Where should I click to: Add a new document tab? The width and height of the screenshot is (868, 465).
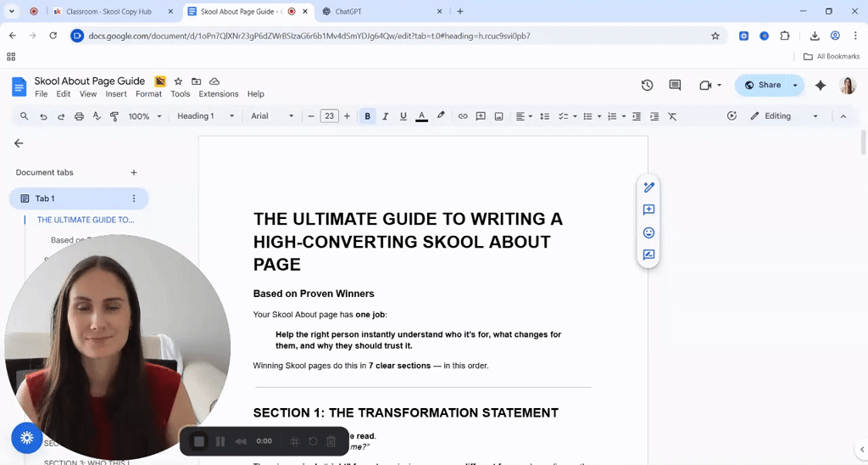click(x=133, y=172)
